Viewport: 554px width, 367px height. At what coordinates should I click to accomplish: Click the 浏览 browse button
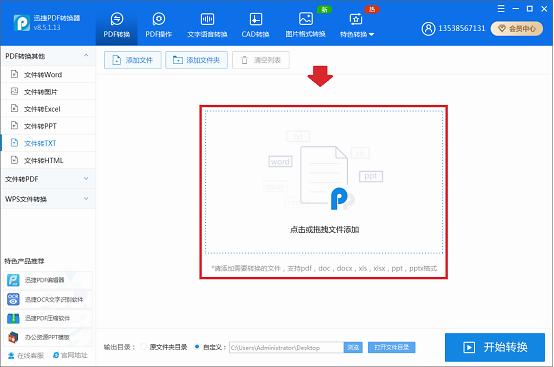353,348
